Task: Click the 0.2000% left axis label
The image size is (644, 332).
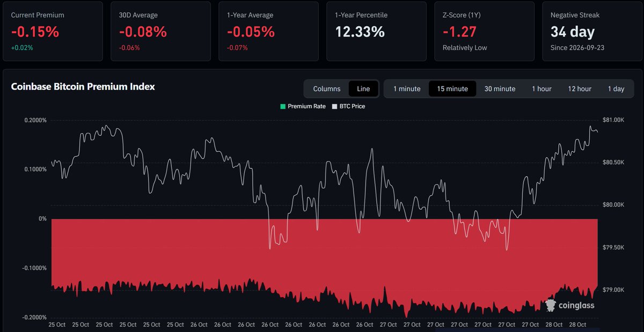Action: (35, 120)
